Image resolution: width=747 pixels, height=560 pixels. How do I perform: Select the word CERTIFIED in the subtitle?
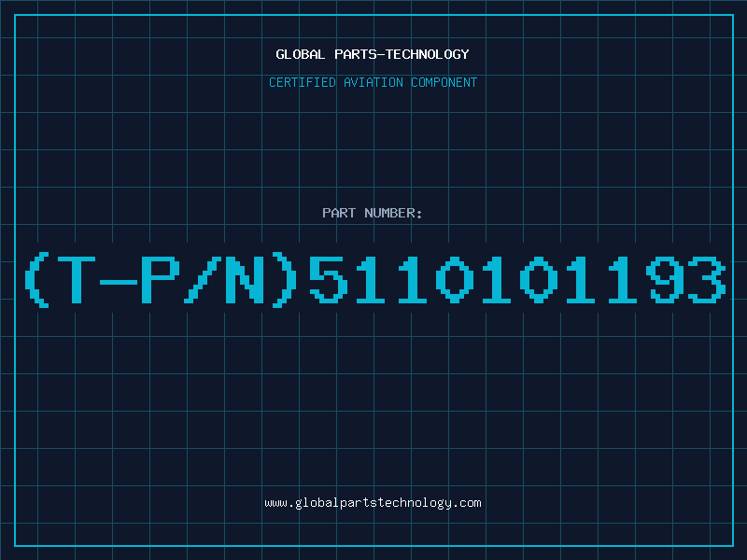303,82
